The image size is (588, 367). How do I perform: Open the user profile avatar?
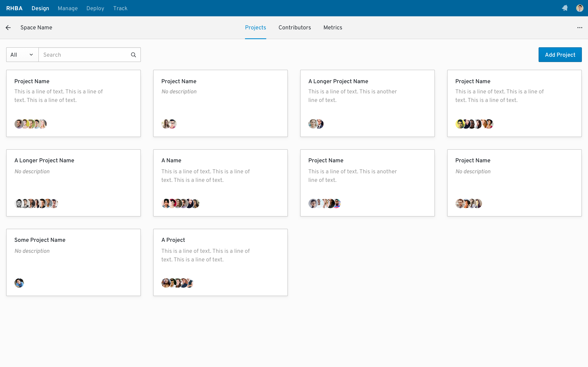pos(579,8)
